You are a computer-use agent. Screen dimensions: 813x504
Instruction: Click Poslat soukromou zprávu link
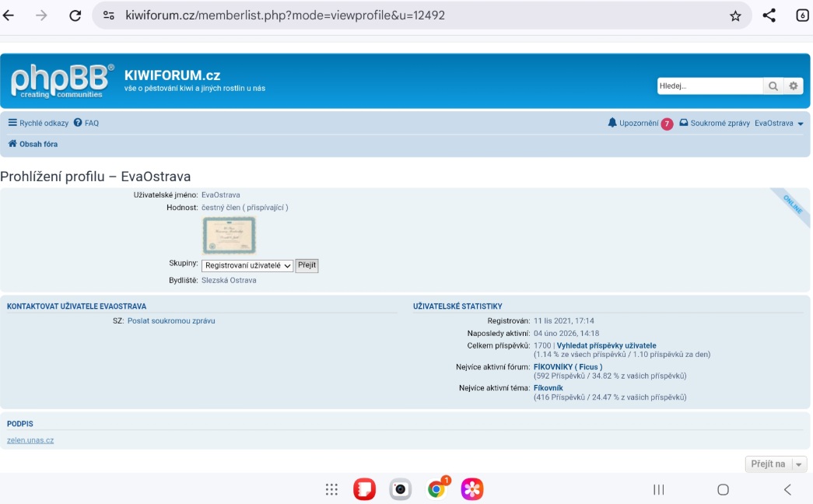(171, 321)
